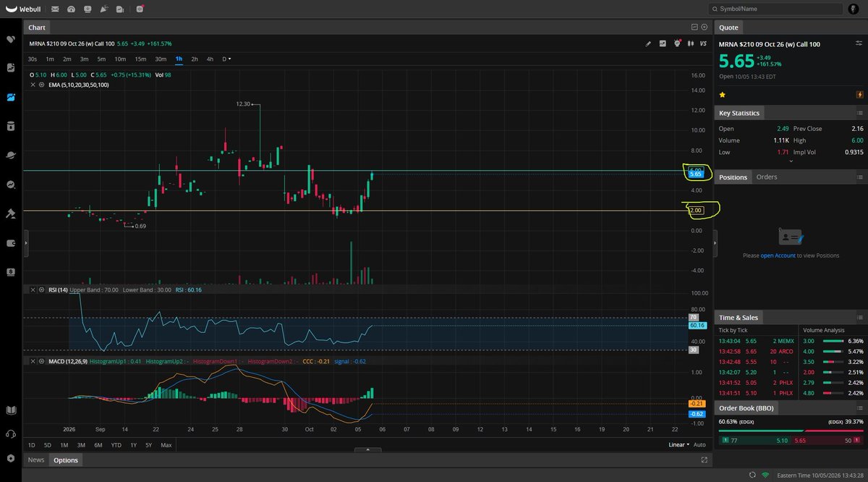Click the orange lightning quick-trade icon
This screenshot has width=868, height=482.
(859, 94)
